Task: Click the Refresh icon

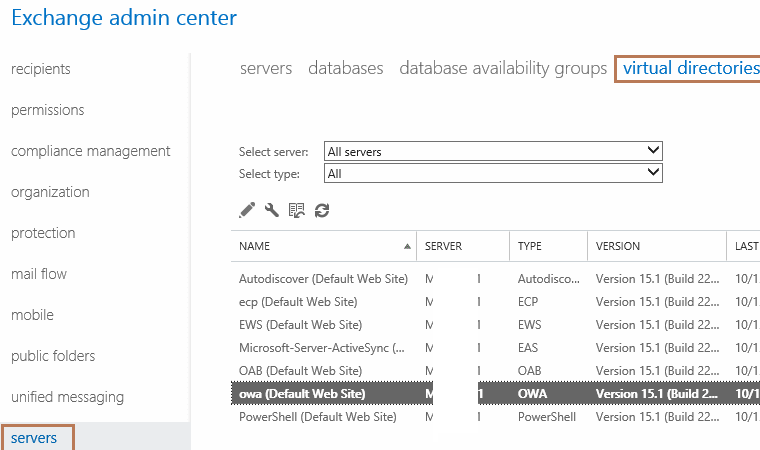Action: (322, 210)
